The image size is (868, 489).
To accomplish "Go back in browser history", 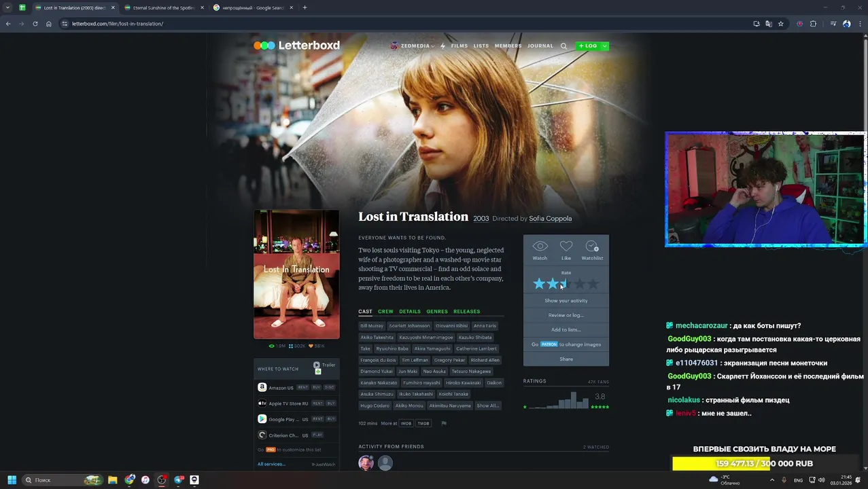I will click(8, 24).
